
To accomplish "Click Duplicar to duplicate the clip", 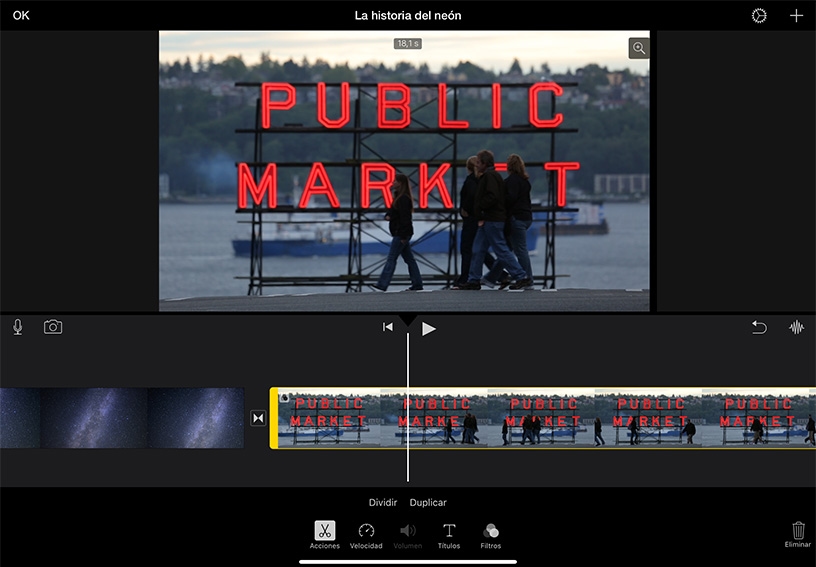I will (x=428, y=502).
